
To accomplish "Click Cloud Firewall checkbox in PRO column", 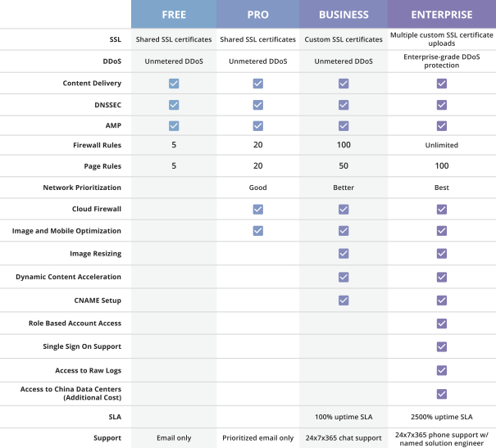I will [257, 209].
